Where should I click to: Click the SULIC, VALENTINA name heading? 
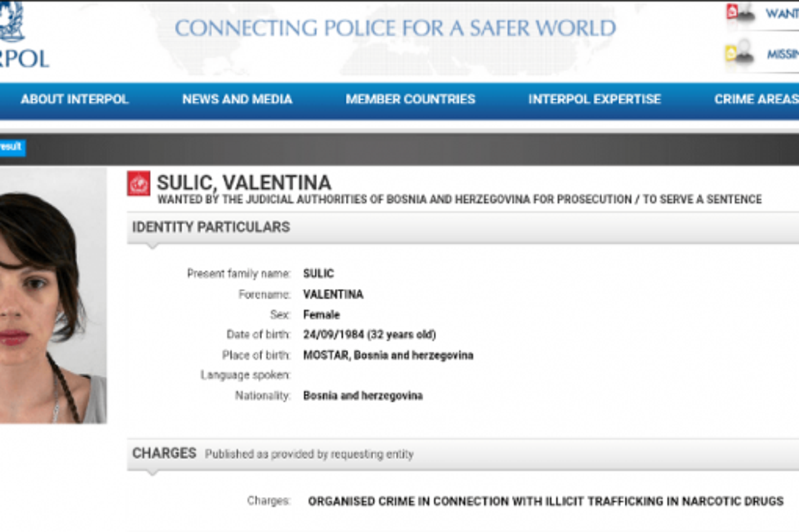click(x=244, y=183)
